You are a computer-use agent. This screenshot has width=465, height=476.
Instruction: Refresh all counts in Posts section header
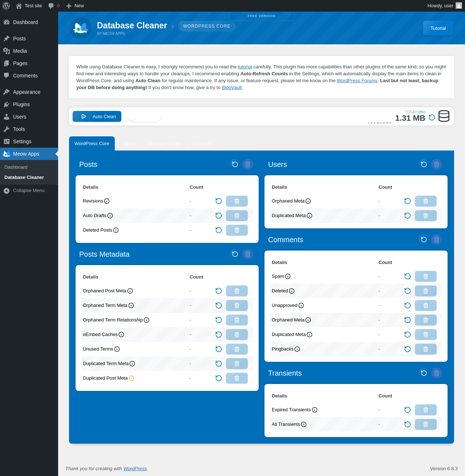click(235, 164)
